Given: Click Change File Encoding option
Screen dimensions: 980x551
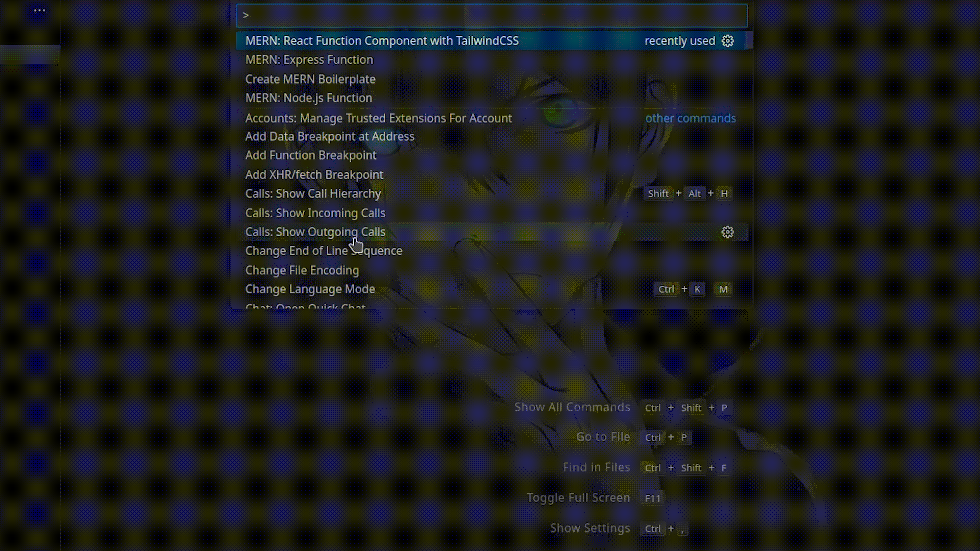Looking at the screenshot, I should point(302,270).
